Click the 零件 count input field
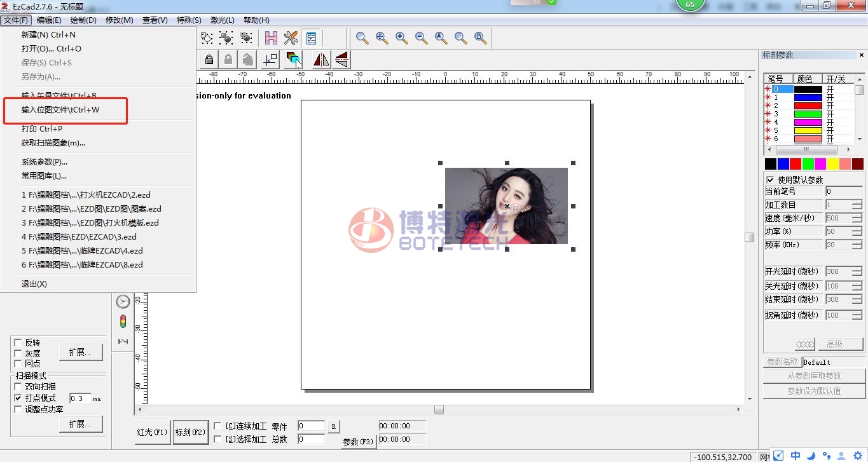The width and height of the screenshot is (868, 462). (311, 426)
